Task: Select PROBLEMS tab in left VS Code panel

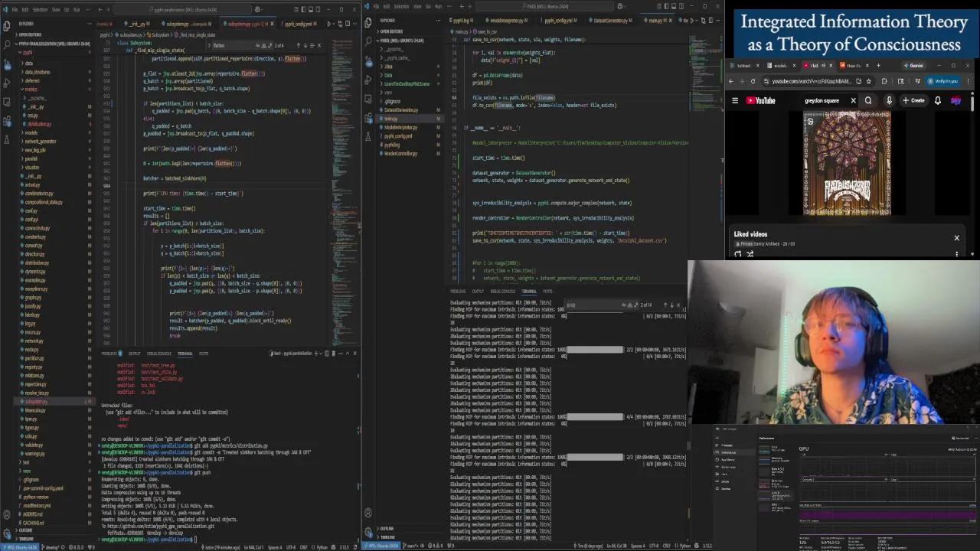Action: click(109, 354)
